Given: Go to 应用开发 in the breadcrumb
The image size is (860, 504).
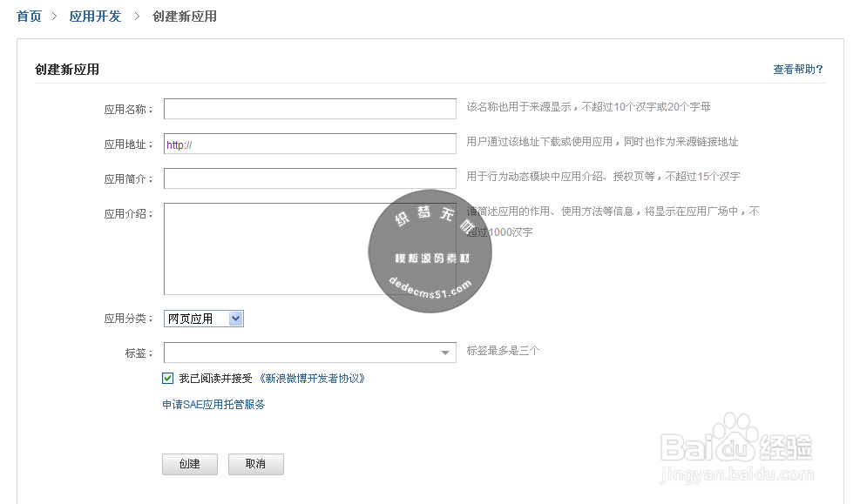Looking at the screenshot, I should 95,17.
